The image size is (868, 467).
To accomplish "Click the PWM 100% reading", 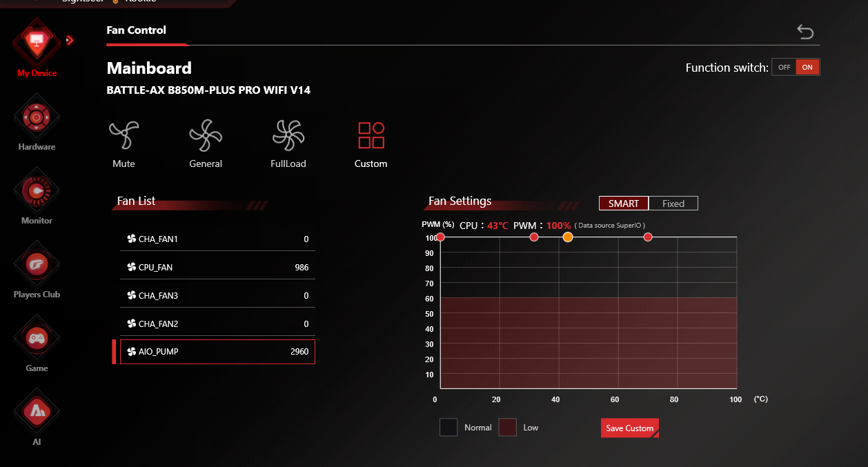I will (x=559, y=226).
